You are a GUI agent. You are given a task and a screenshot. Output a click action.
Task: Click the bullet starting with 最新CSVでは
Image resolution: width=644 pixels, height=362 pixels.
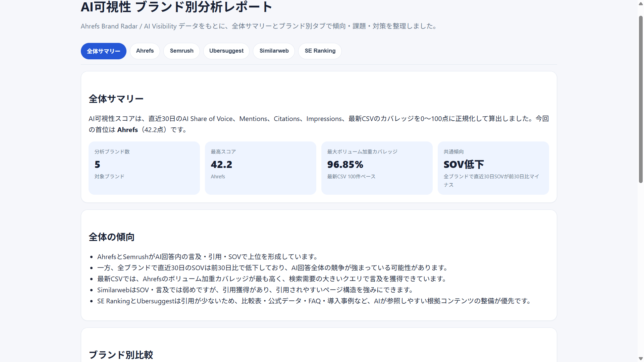(273, 279)
